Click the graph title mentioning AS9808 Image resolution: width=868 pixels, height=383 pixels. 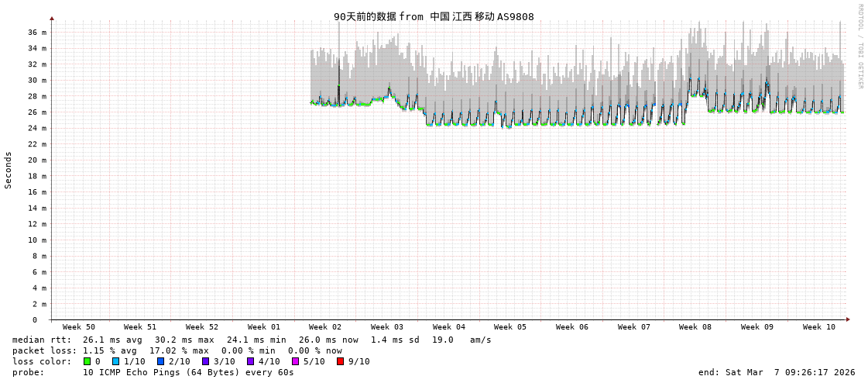(x=434, y=17)
